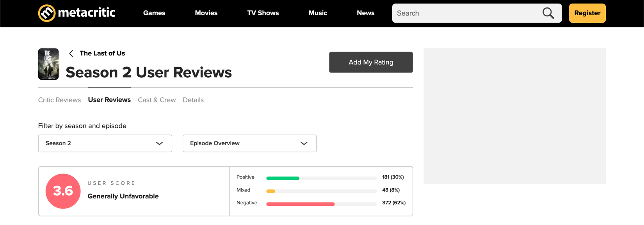Click the green Positive reviews bar

pyautogui.click(x=283, y=178)
